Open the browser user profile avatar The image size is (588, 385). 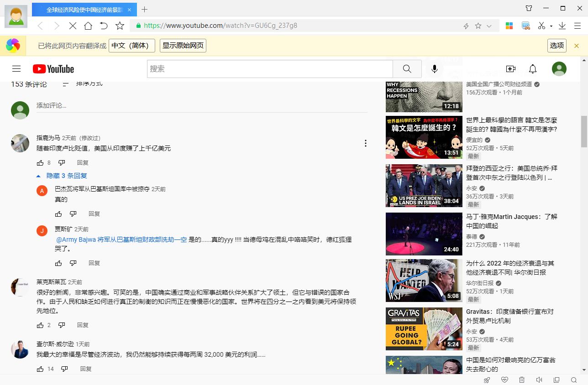coord(16,16)
